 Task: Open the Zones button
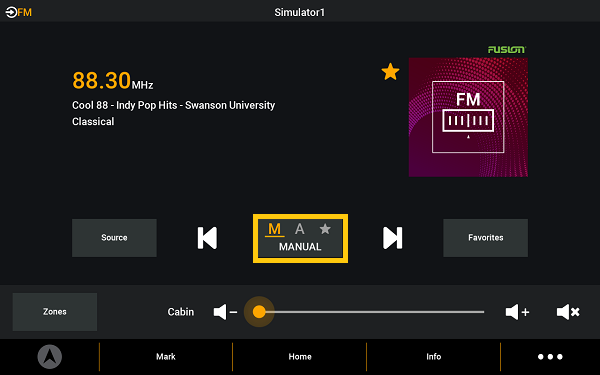point(55,312)
